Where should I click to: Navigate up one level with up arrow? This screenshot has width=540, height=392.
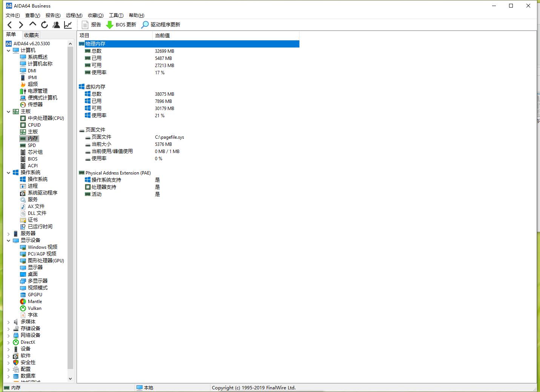[x=33, y=24]
